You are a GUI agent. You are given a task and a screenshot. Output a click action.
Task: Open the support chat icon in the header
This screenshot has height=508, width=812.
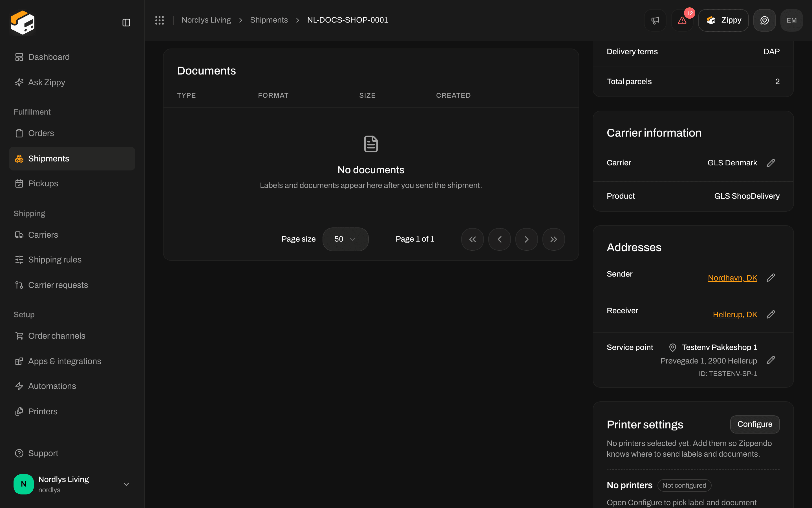[764, 20]
